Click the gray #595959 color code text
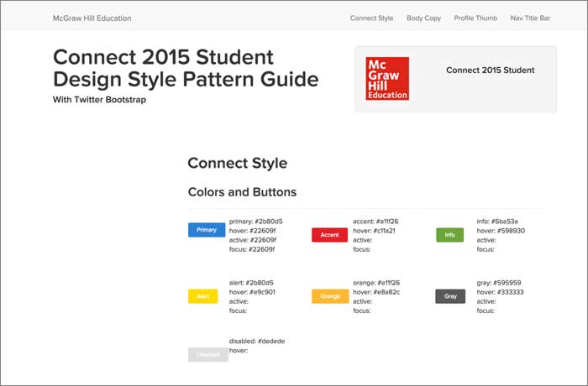The height and width of the screenshot is (386, 588). pyautogui.click(x=499, y=283)
